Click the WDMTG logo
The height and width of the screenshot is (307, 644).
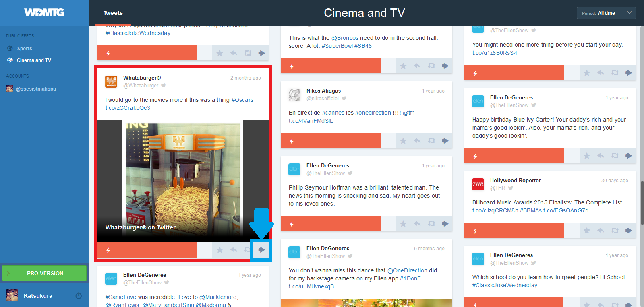(x=44, y=12)
